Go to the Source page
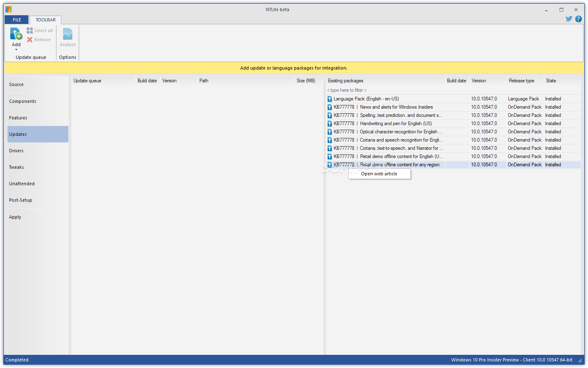The width and height of the screenshot is (588, 368). 38,84
